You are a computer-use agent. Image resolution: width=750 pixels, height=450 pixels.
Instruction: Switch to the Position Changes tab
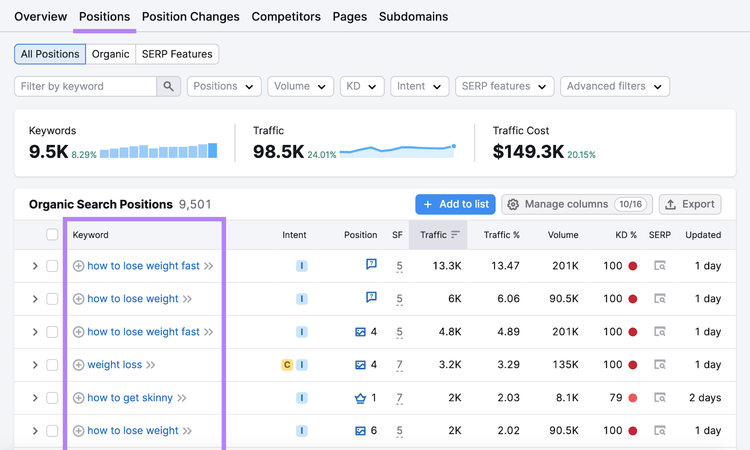pos(190,16)
